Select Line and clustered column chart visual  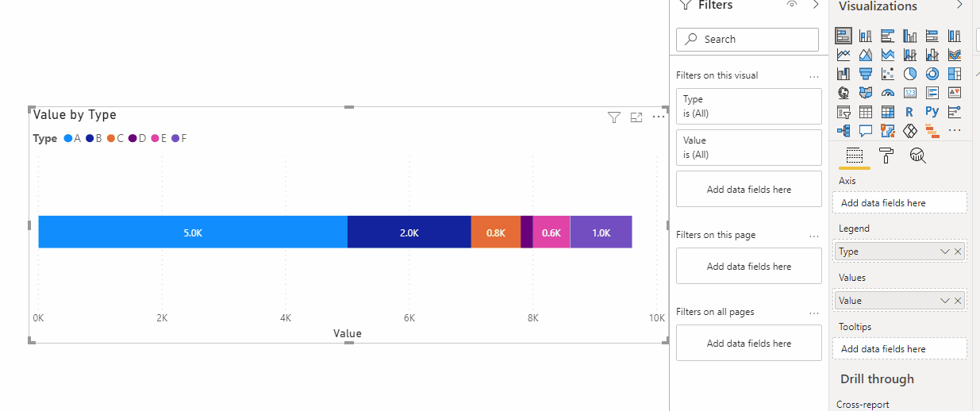pyautogui.click(x=932, y=55)
